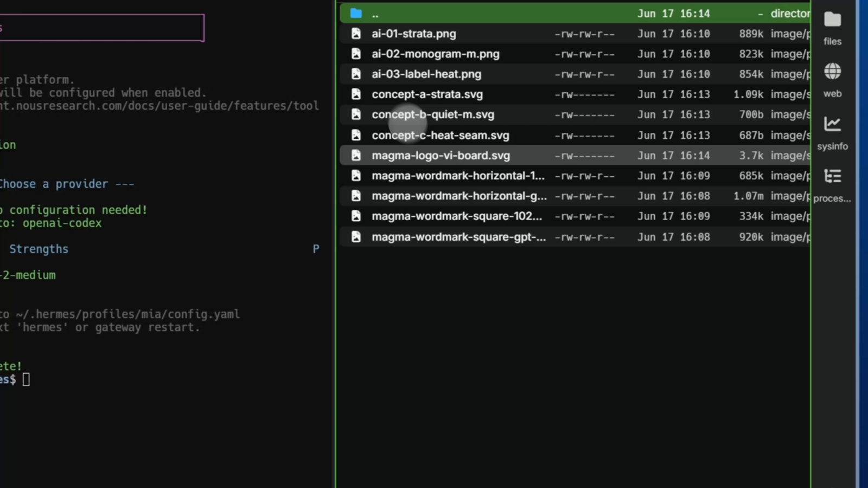
Task: Open the processes list widget
Action: click(x=832, y=185)
